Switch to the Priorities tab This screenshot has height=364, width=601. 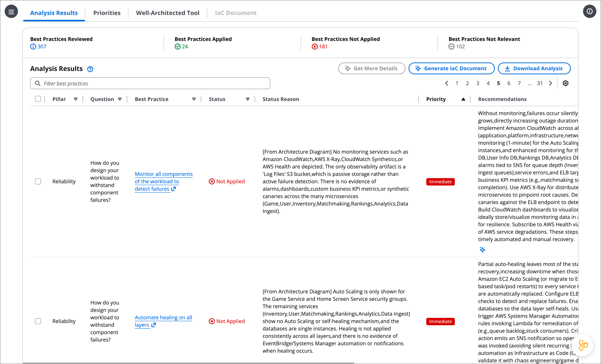tap(107, 13)
